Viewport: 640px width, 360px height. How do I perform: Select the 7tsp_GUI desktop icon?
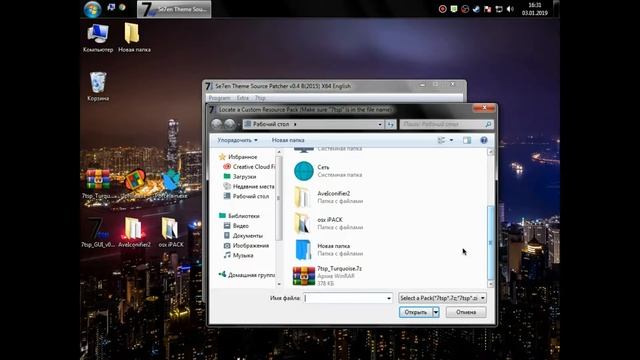click(98, 233)
